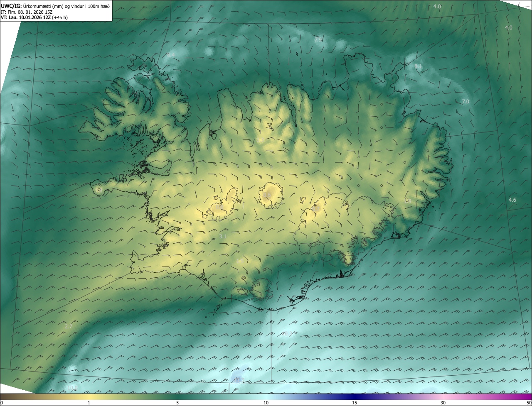This screenshot has width=532, height=406.
Task: Click the 10 tick on the color legend
Action: pos(266,403)
